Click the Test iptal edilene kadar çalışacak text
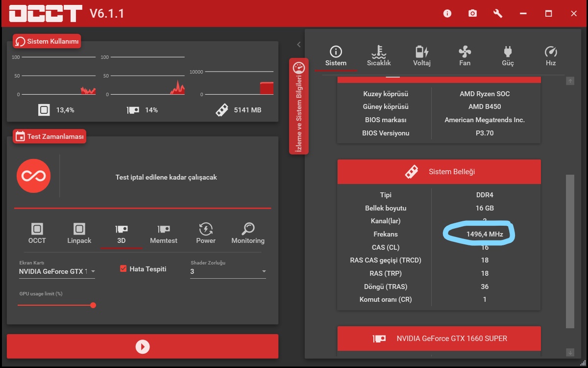 (x=166, y=177)
